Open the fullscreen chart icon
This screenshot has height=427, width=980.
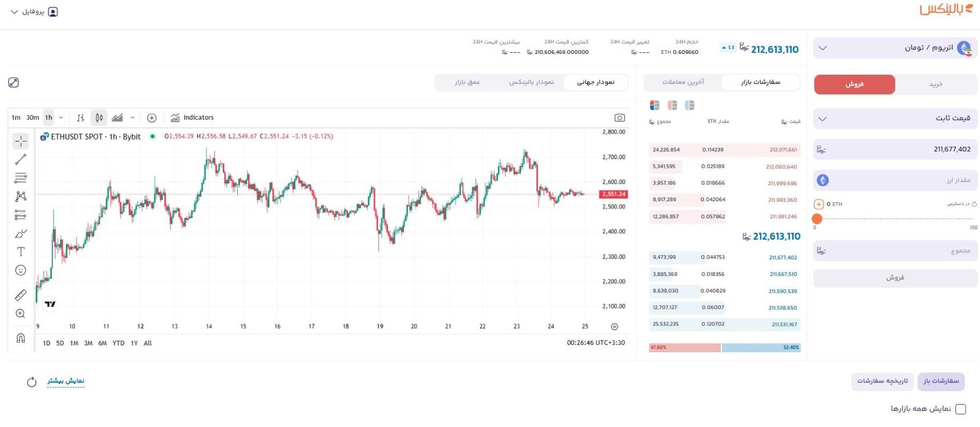13,82
